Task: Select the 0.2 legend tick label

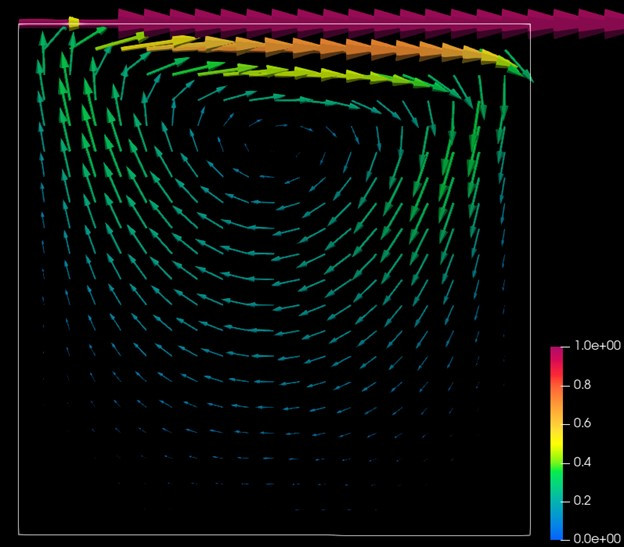Action: pyautogui.click(x=582, y=501)
